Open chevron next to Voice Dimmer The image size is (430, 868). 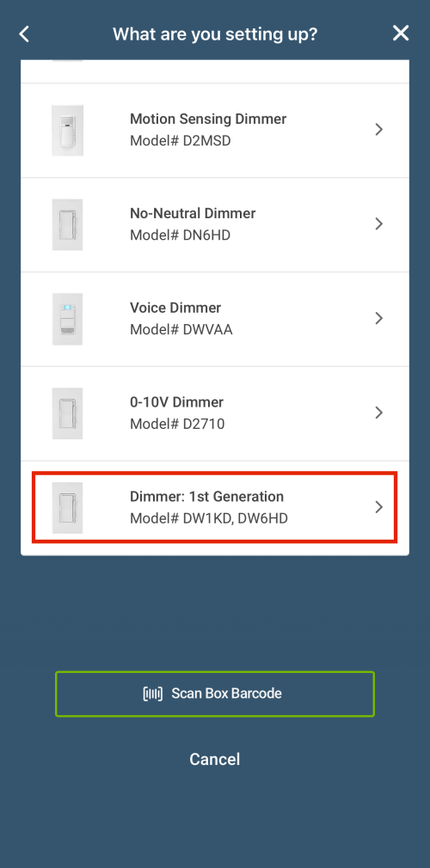pos(379,318)
